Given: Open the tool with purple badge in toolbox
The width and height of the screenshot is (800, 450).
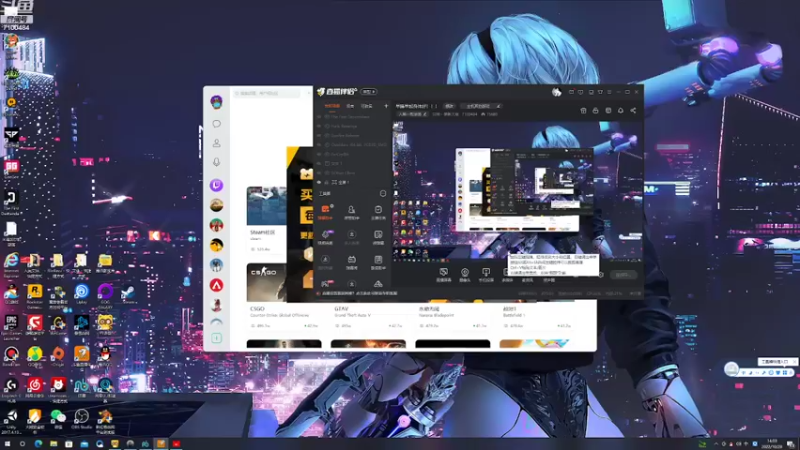Looking at the screenshot, I should pos(325,237).
